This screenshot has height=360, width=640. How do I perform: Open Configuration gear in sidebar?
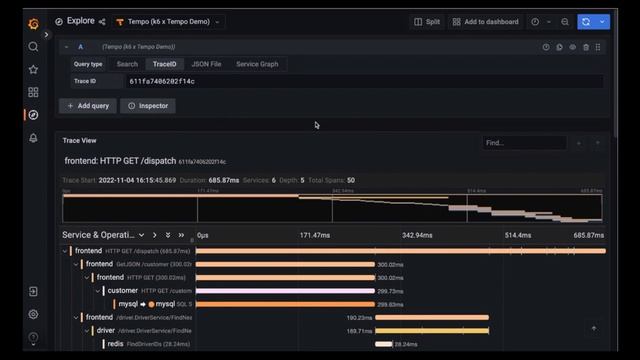point(33,314)
